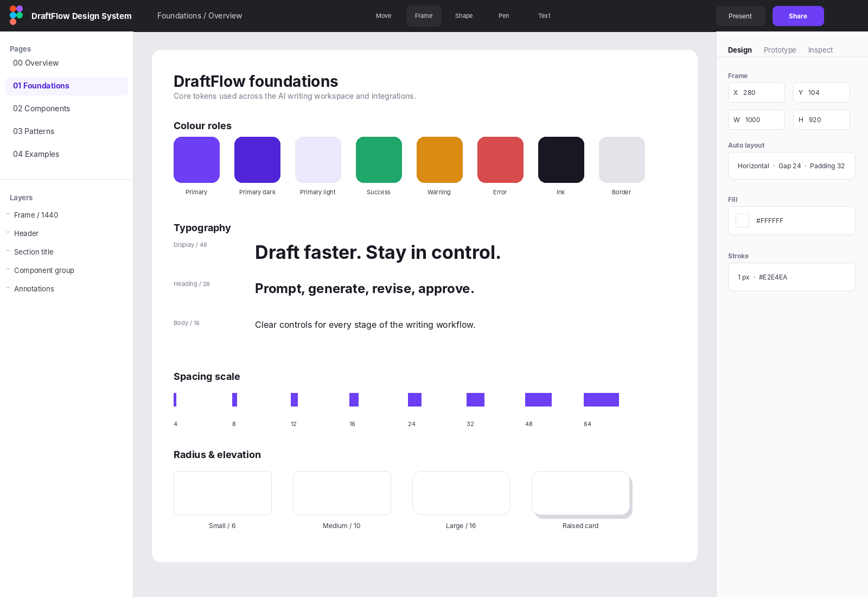Select the Frame tool
868x597 pixels.
[x=424, y=16]
